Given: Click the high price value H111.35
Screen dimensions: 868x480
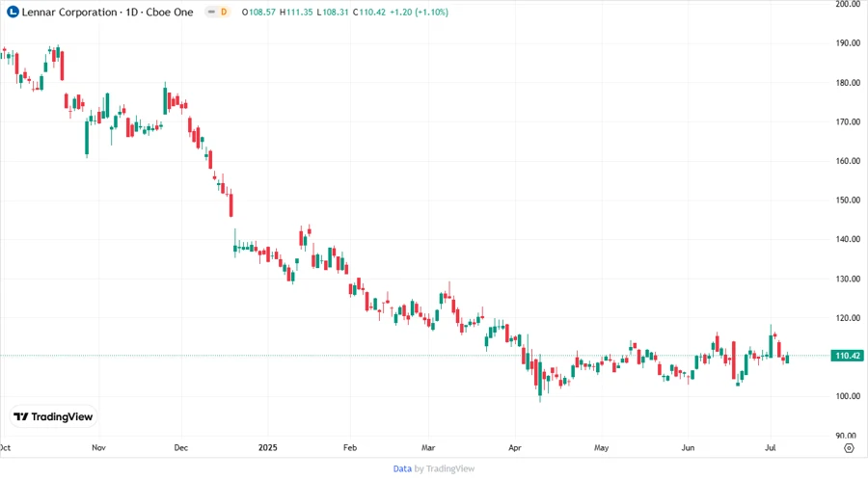Looking at the screenshot, I should coord(296,12).
